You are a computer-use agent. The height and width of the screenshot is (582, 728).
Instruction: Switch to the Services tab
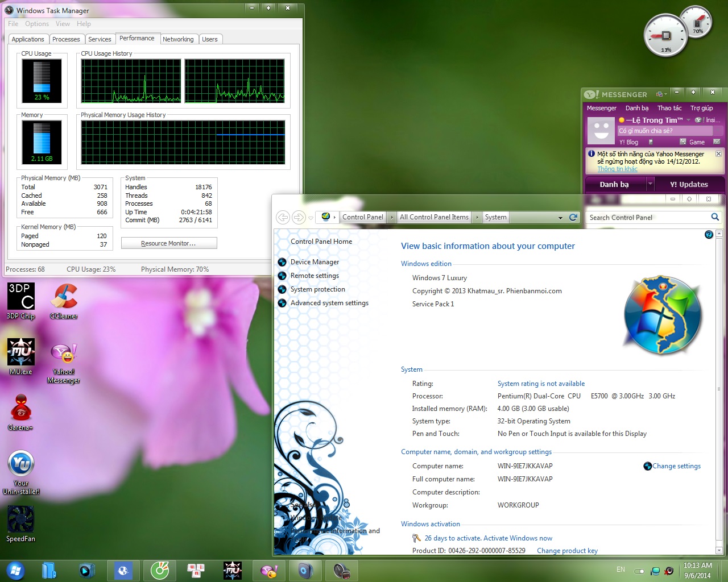[x=100, y=39]
